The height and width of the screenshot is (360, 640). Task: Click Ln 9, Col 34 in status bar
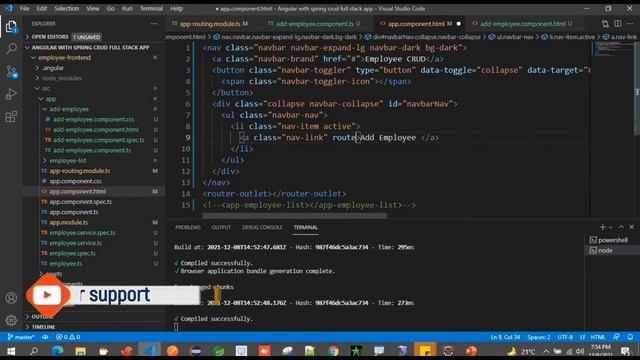[x=505, y=337]
